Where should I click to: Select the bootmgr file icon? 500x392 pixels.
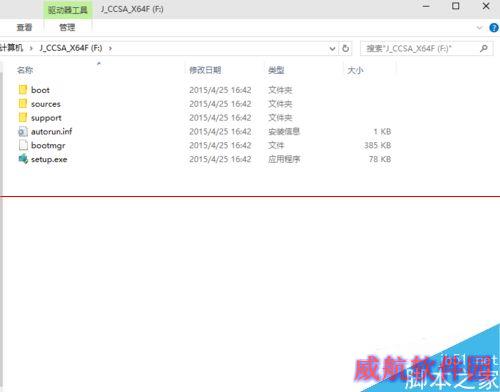tap(23, 145)
